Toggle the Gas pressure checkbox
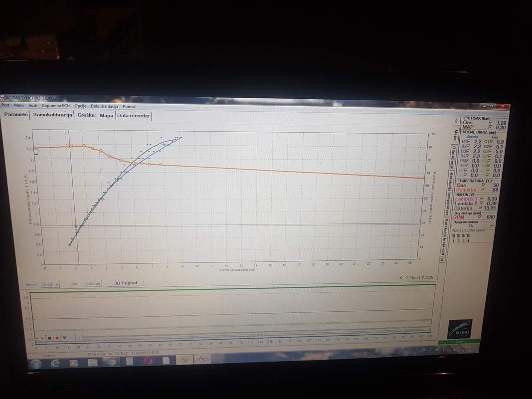The height and width of the screenshot is (399, 532). point(491,123)
